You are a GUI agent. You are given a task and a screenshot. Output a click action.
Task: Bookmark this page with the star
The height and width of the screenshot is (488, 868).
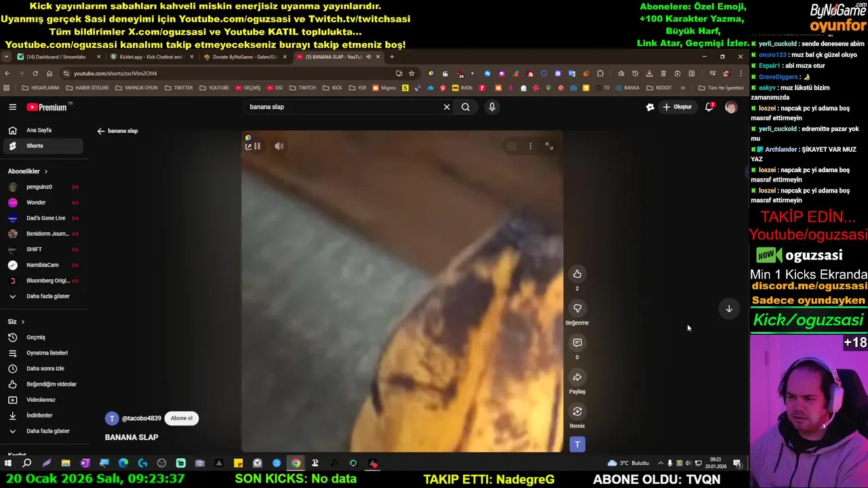click(412, 73)
